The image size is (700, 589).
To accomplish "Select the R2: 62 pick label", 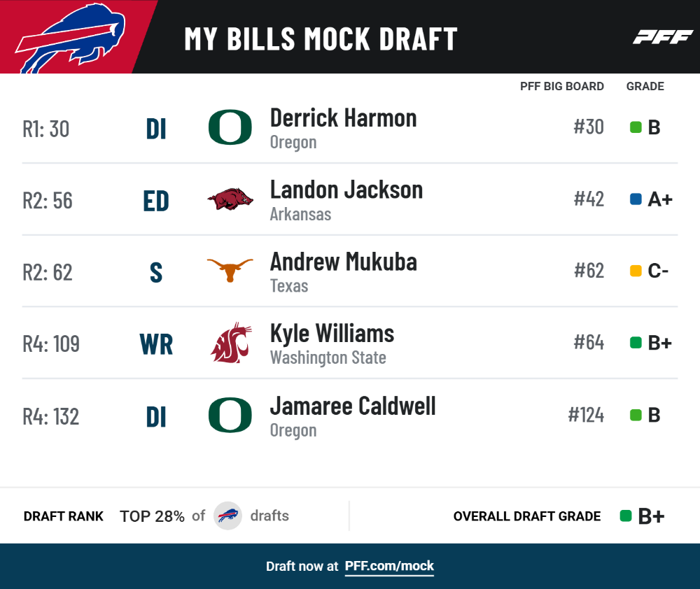I will coord(48,272).
